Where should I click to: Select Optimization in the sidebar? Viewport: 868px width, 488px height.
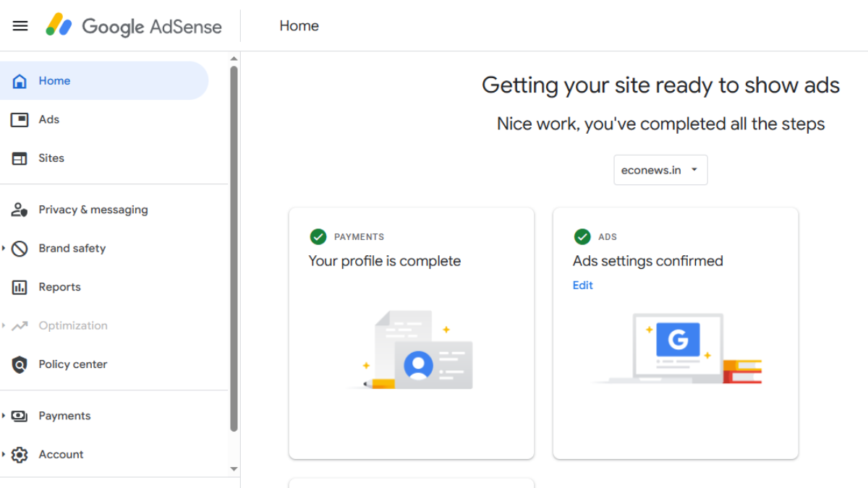(72, 325)
